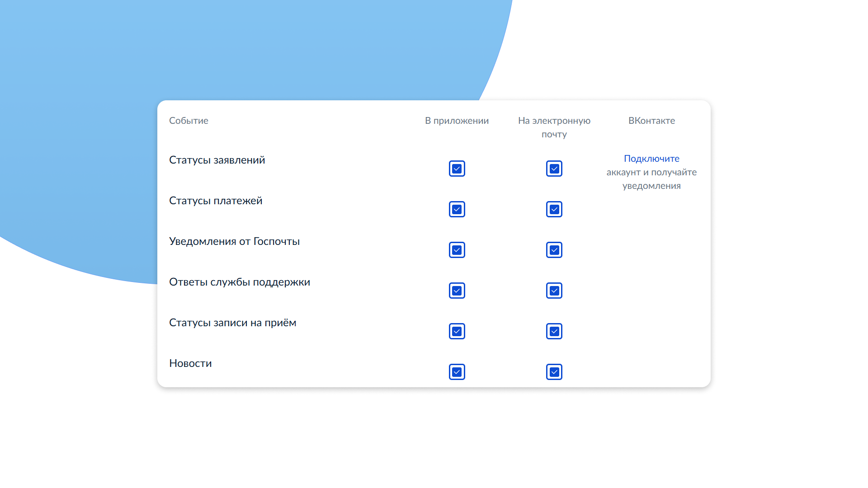The width and height of the screenshot is (868, 488).
Task: Toggle in-app checkbox for Статусы платежей
Action: click(457, 209)
